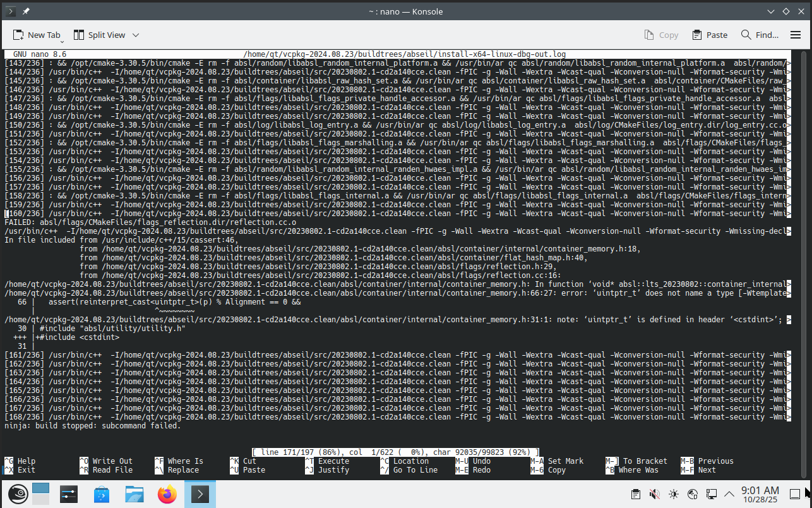Viewport: 812px width, 508px height.
Task: Launch Firefox from the taskbar
Action: click(167, 493)
